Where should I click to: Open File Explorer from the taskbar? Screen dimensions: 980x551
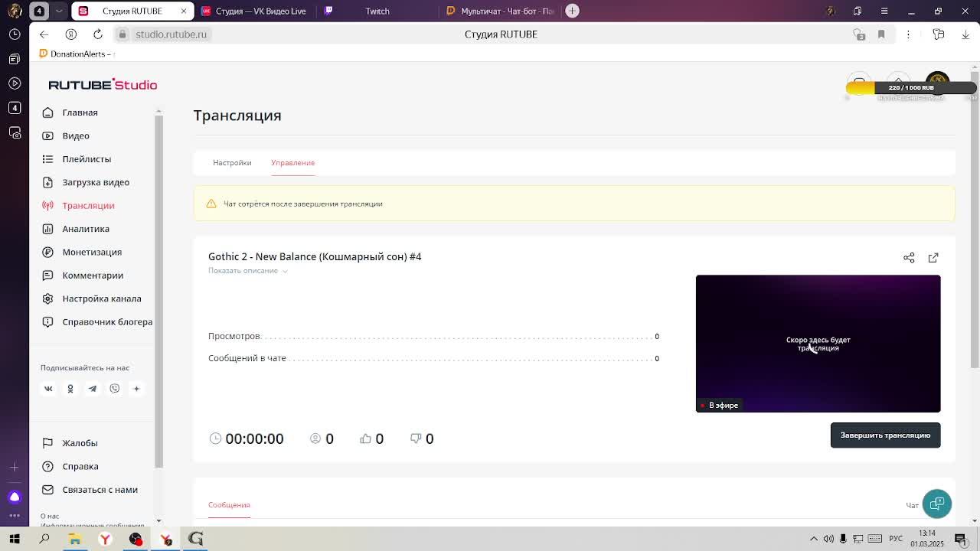[75, 539]
